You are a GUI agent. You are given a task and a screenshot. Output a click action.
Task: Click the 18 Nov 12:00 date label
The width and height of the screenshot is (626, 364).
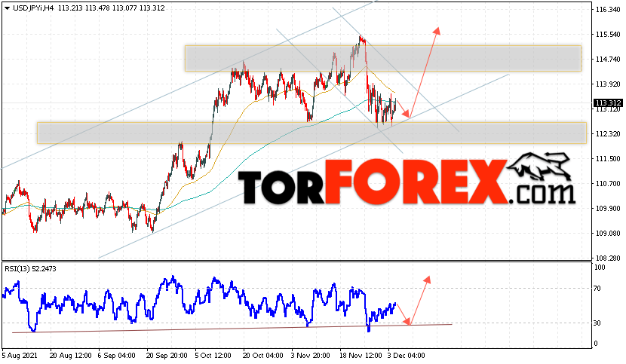tap(360, 355)
